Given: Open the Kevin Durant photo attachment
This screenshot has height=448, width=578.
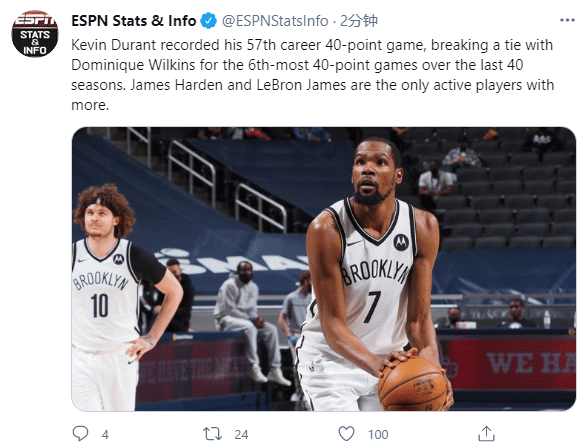Looking at the screenshot, I should tap(323, 269).
